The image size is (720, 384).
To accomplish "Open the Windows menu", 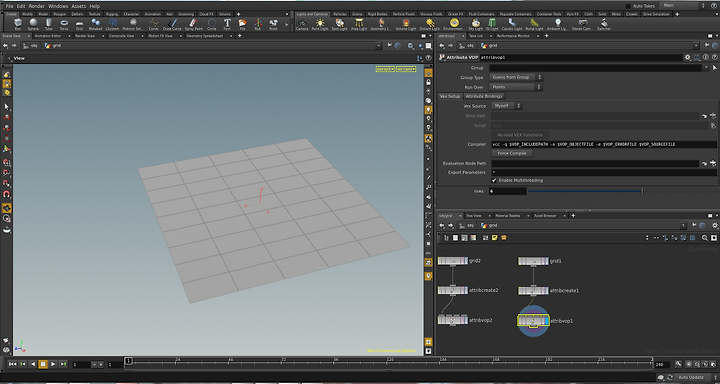I will click(58, 6).
